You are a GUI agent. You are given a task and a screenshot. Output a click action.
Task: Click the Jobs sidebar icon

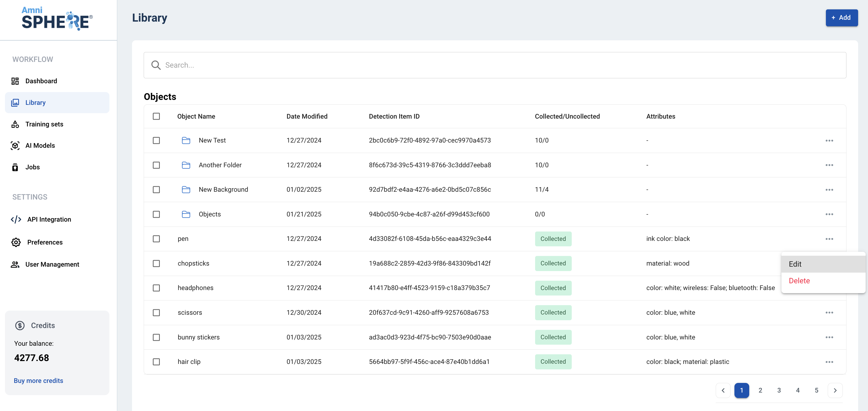point(15,167)
